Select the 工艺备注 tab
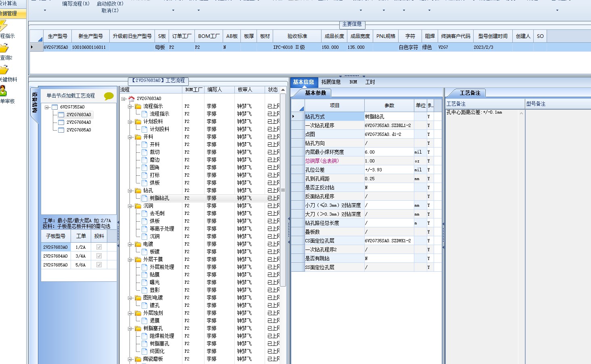The image size is (591, 364). point(470,93)
